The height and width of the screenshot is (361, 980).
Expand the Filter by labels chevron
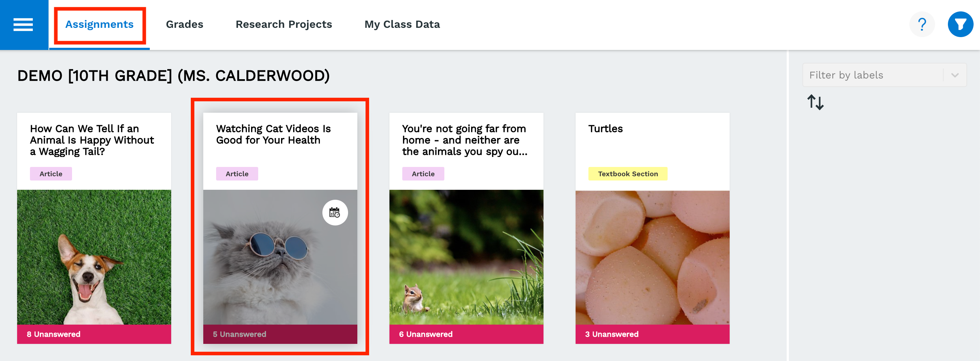955,75
